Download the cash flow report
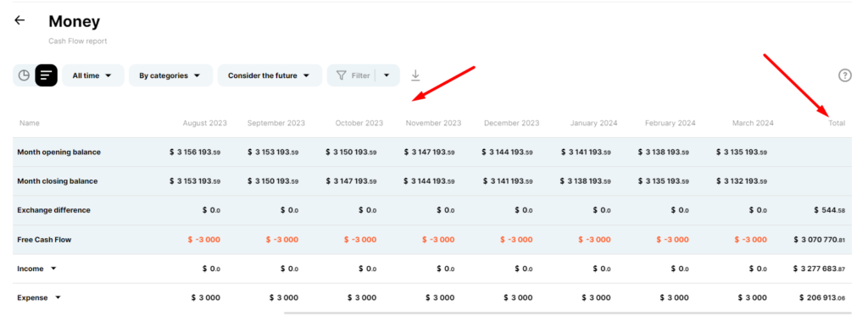Screen dimensions: 868x327 415,75
